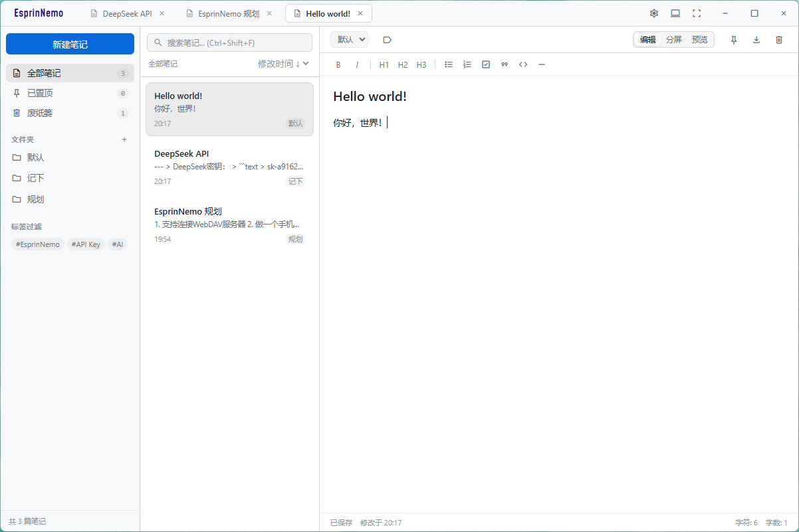The image size is (799, 532).
Task: Apply italic formatting with I button
Action: tap(357, 64)
